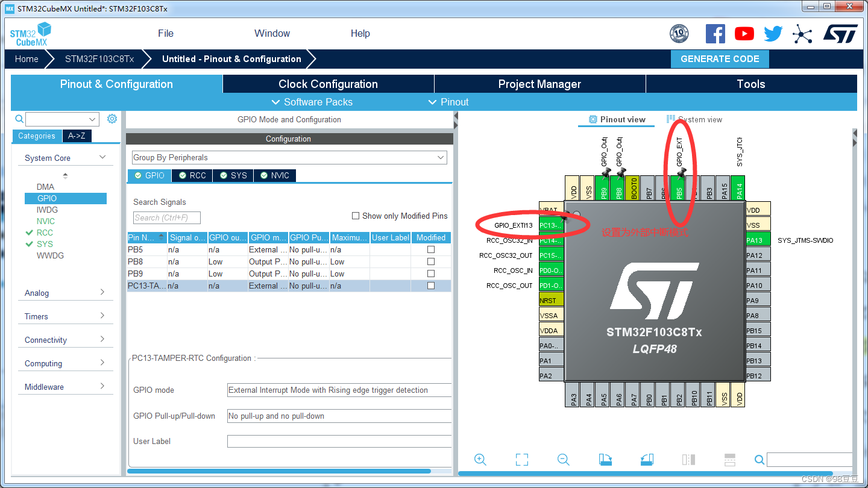Open the Group By Peripherals dropdown
Image resolution: width=868 pixels, height=488 pixels.
pos(289,157)
